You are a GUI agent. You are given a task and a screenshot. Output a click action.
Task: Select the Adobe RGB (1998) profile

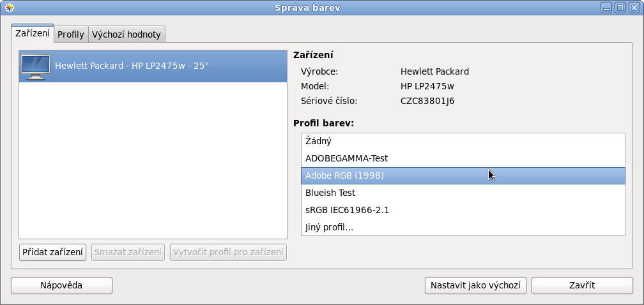pos(463,175)
